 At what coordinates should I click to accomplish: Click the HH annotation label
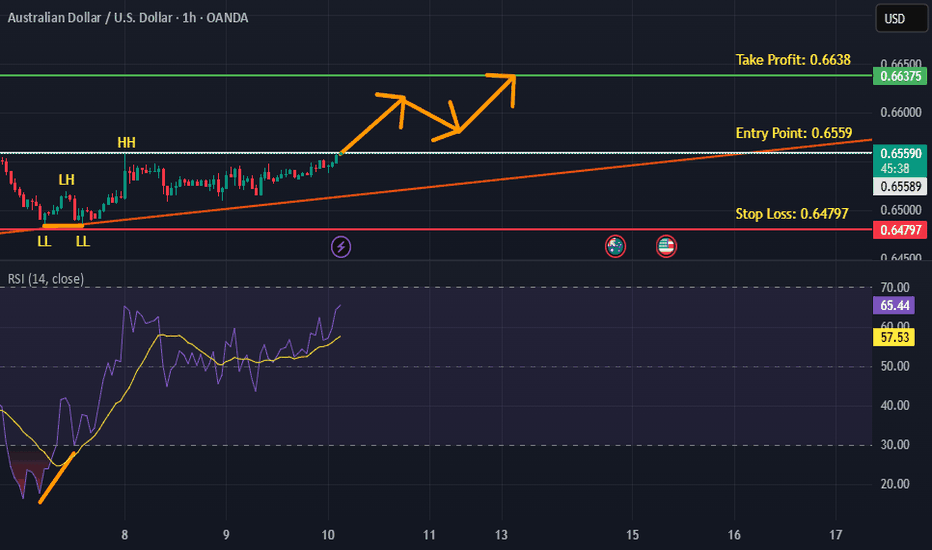(x=126, y=143)
